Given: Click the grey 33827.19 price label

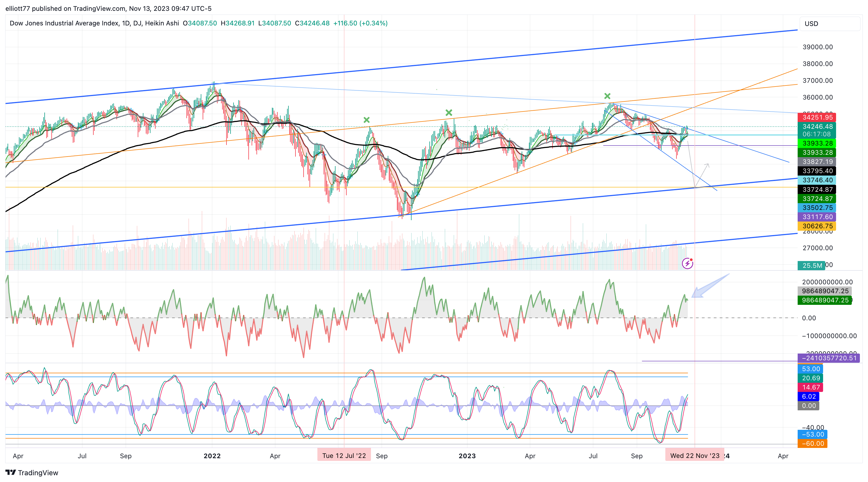Looking at the screenshot, I should point(817,162).
